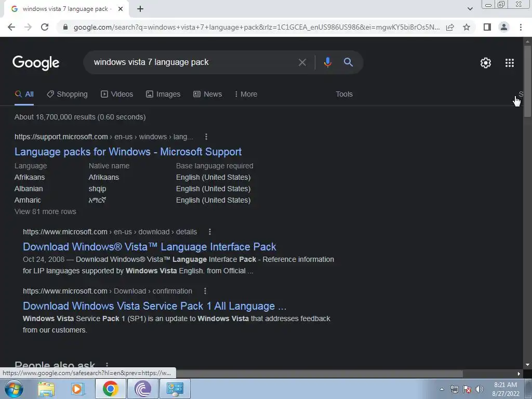
Task: Open Download Windows Vista Service Pack 1 link
Action: (154, 306)
